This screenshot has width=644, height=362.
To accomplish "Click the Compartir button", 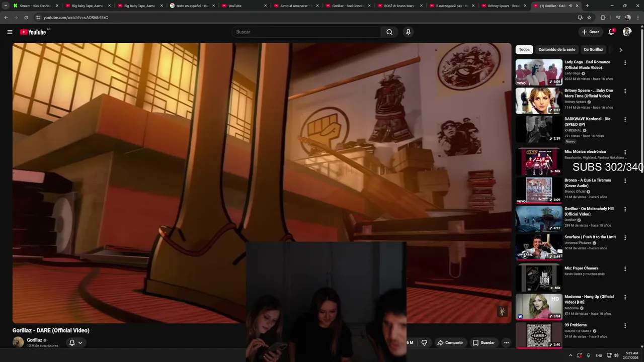I will click(450, 343).
